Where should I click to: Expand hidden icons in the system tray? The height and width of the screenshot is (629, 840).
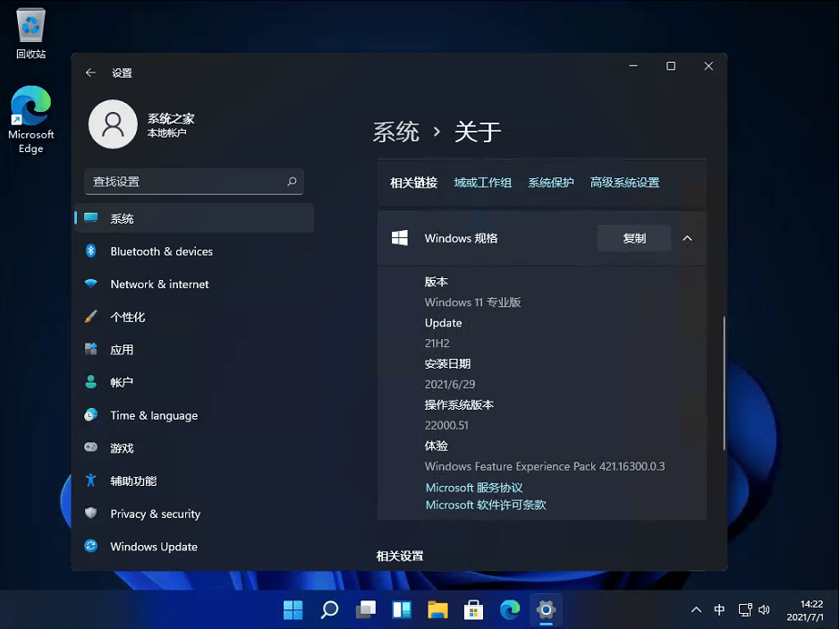pyautogui.click(x=696, y=609)
